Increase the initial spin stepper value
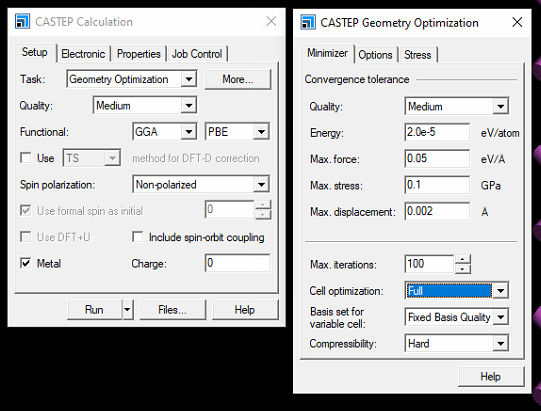The height and width of the screenshot is (411, 541). coord(263,205)
